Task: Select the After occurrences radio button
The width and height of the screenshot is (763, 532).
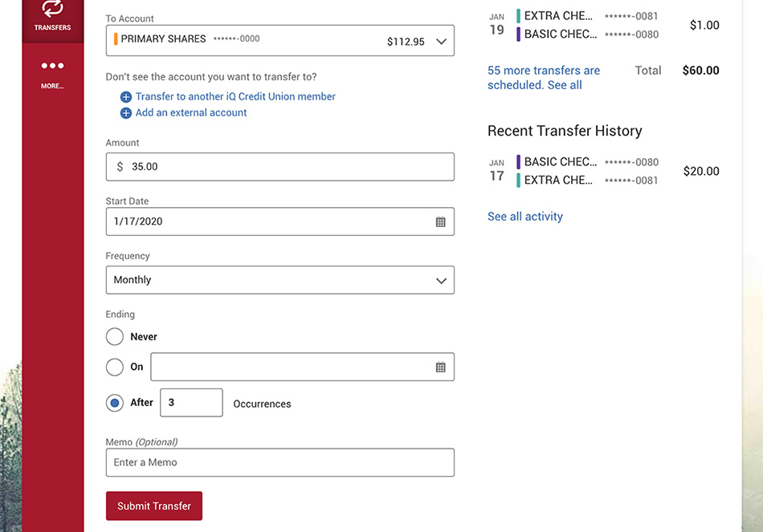Action: pos(115,403)
